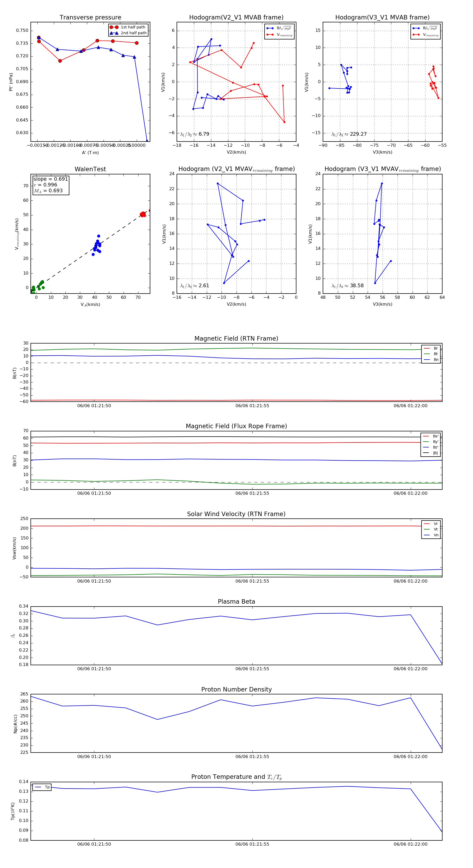Screen dimensions: 473x868
Task: Click the 'B/√μ0ρ' legend entry in V3_V1 MVAB hodogram
Action: tap(425, 28)
